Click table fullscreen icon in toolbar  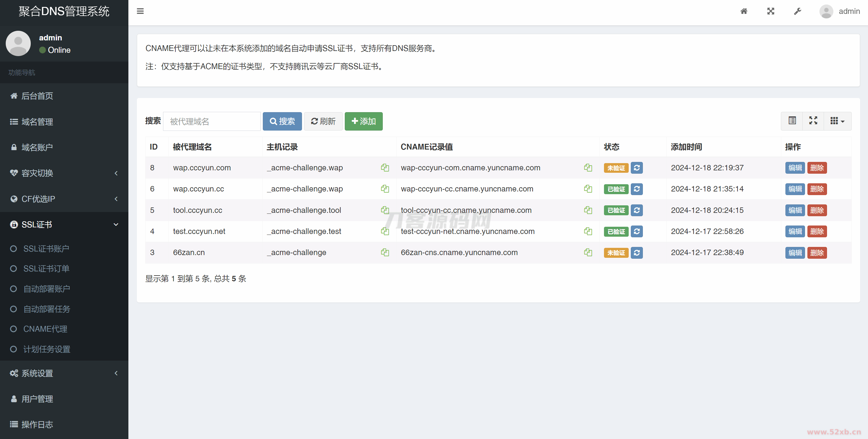click(813, 121)
